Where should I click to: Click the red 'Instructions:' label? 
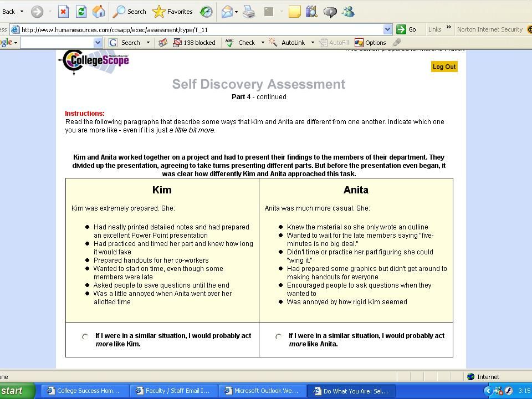pyautogui.click(x=85, y=114)
